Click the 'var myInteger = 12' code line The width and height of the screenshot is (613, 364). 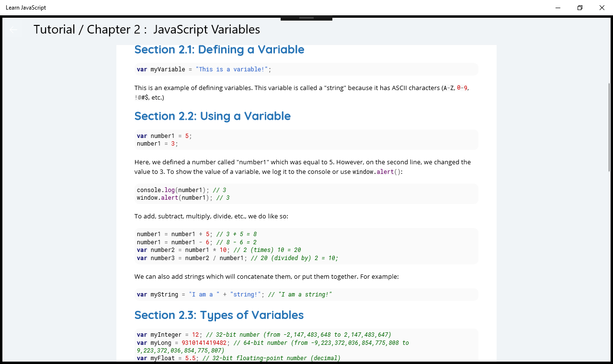[264, 335]
